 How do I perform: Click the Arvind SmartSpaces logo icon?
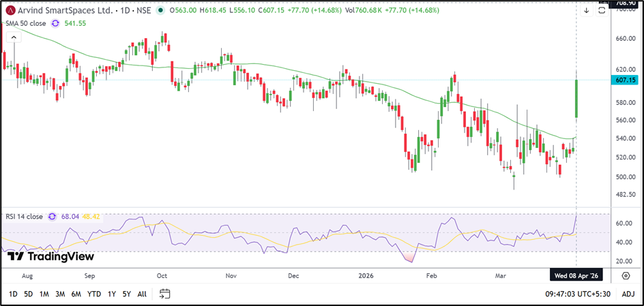10,11
